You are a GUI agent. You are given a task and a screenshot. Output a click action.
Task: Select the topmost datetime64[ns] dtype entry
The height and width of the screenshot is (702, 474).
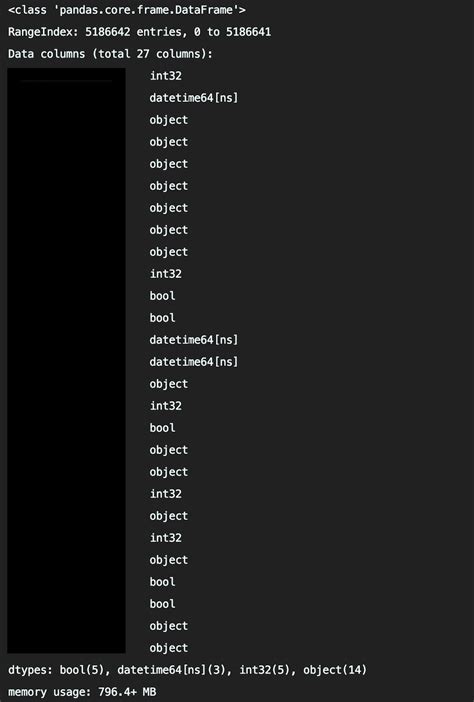tap(194, 98)
